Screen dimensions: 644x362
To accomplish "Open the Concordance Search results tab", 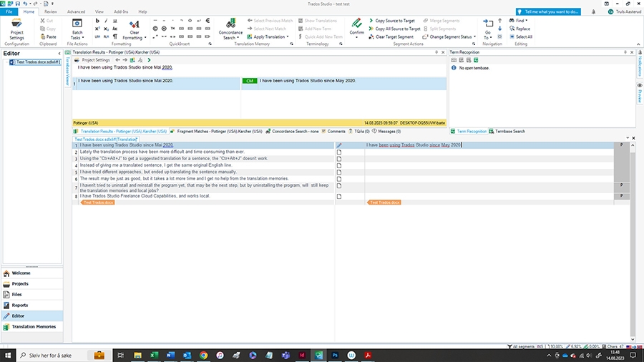I will [x=292, y=132].
